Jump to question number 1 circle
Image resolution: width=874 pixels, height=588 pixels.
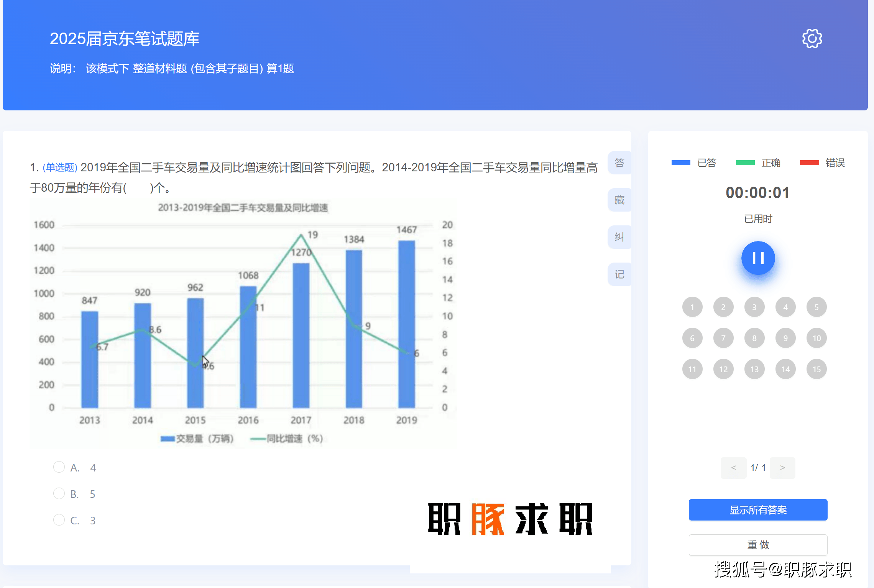[x=692, y=307]
